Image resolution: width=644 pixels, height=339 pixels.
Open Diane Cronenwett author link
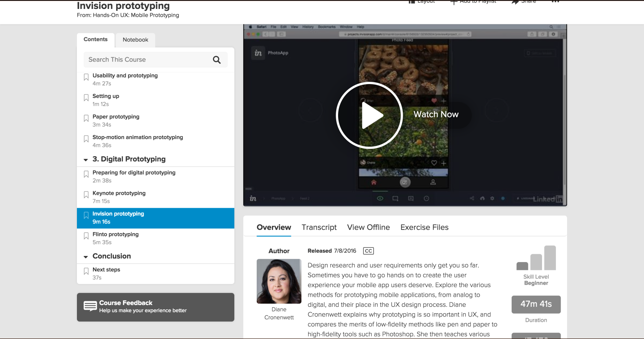(x=279, y=313)
